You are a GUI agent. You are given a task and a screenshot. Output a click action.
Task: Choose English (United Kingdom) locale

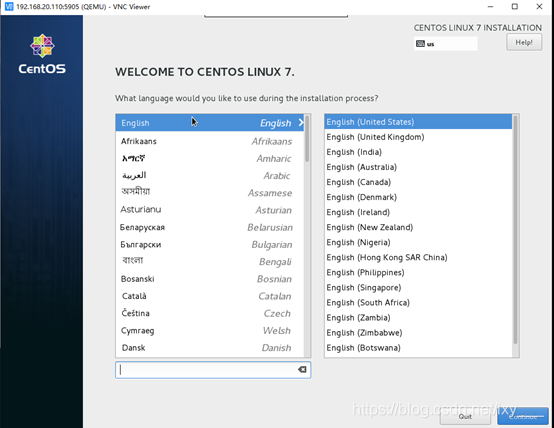418,137
